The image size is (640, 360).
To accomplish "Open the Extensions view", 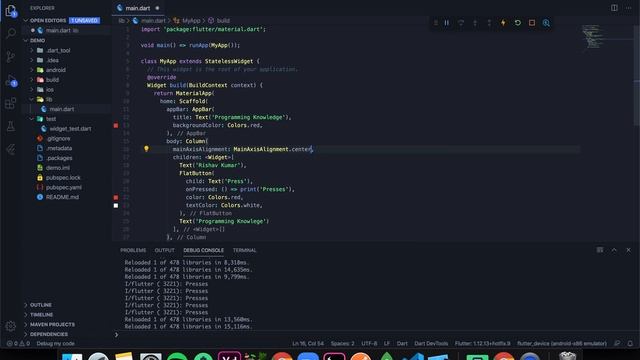I will pos(11,103).
